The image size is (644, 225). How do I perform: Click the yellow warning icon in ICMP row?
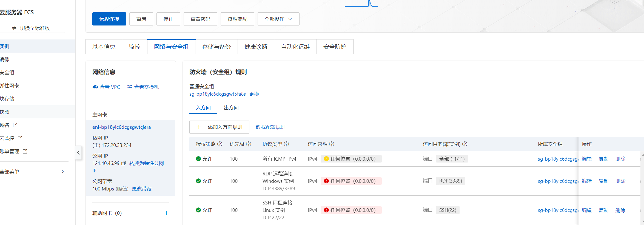(326, 159)
